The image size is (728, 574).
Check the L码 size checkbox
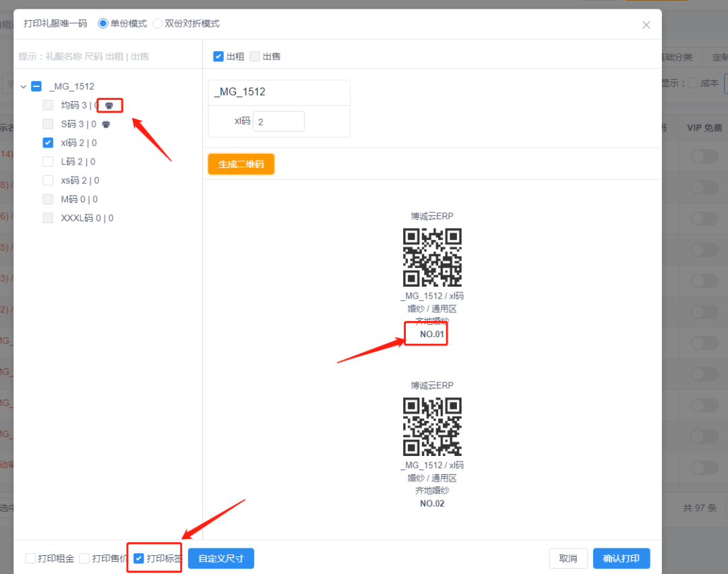pyautogui.click(x=48, y=162)
